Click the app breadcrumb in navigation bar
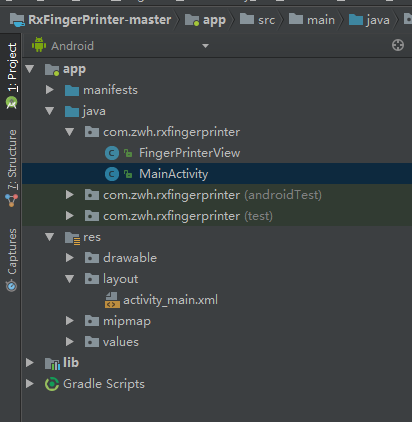 pyautogui.click(x=205, y=20)
